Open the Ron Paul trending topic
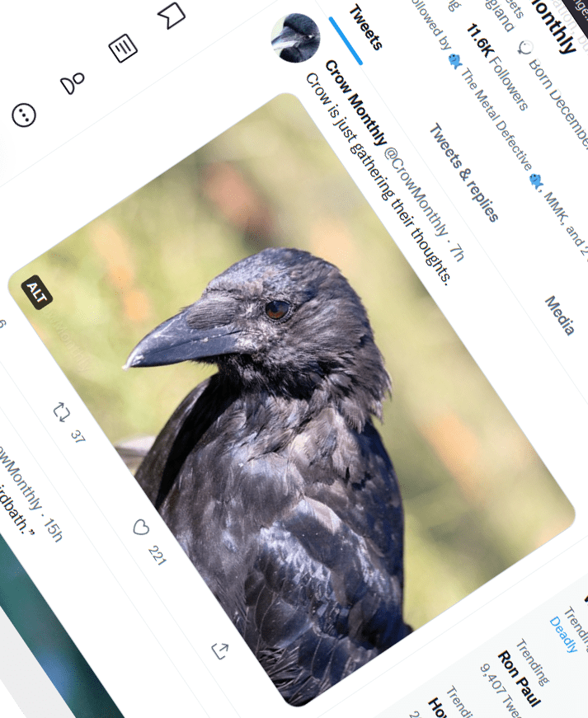 (x=520, y=678)
